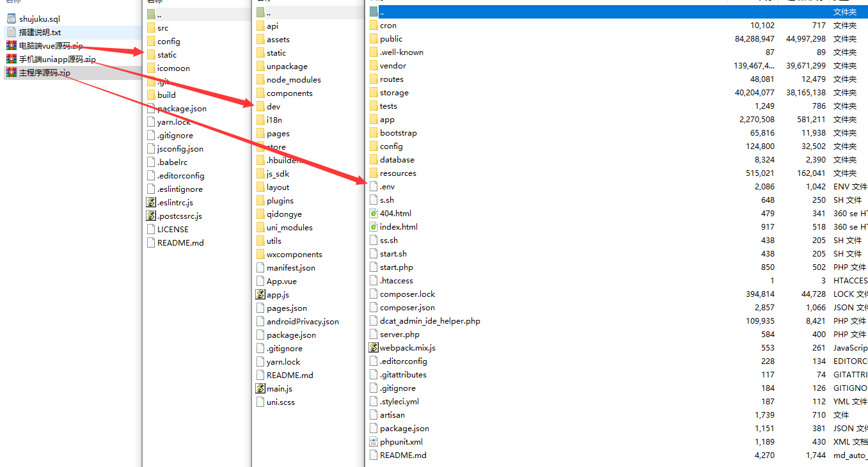The image size is (868, 467).
Task: Open the utils folder name
Action: [274, 241]
